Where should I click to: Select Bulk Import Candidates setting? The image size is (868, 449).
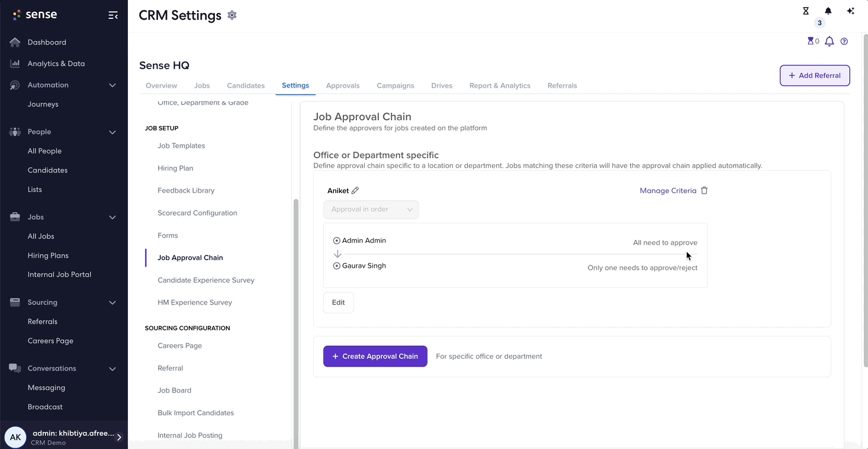[x=195, y=413]
